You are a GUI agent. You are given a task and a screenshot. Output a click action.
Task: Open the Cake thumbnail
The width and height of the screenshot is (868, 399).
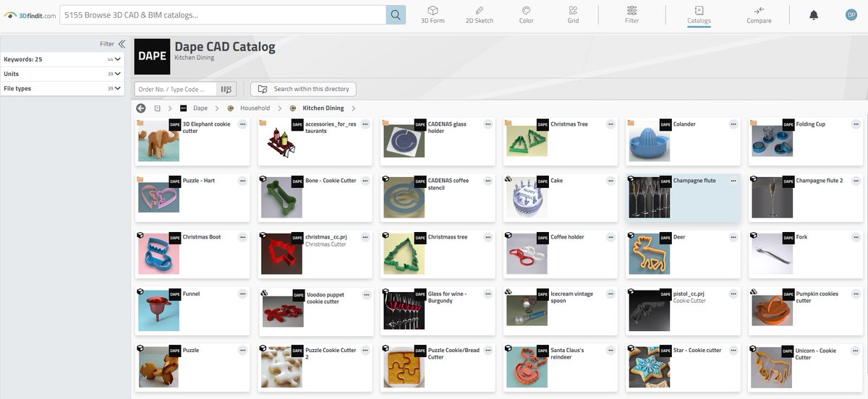click(x=527, y=197)
